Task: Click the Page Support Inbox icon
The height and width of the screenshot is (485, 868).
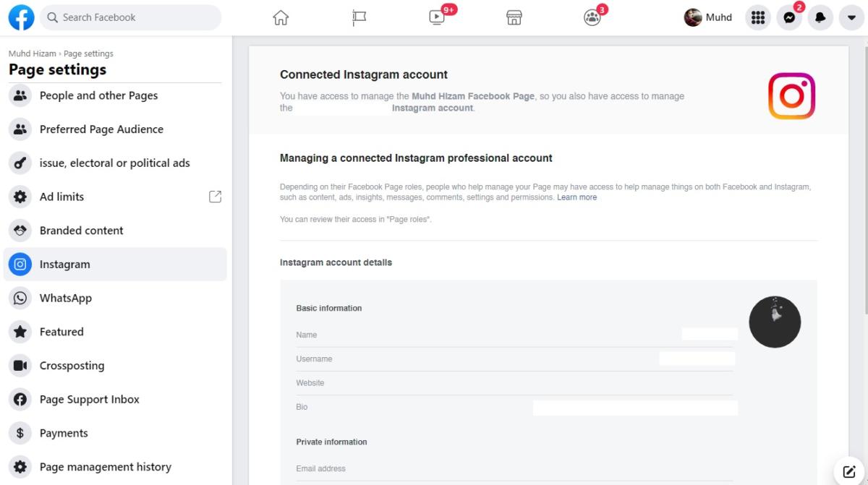Action: (20, 399)
